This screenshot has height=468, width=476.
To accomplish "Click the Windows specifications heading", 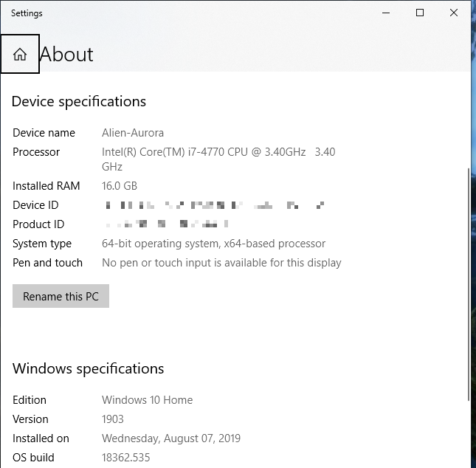I will click(88, 368).
